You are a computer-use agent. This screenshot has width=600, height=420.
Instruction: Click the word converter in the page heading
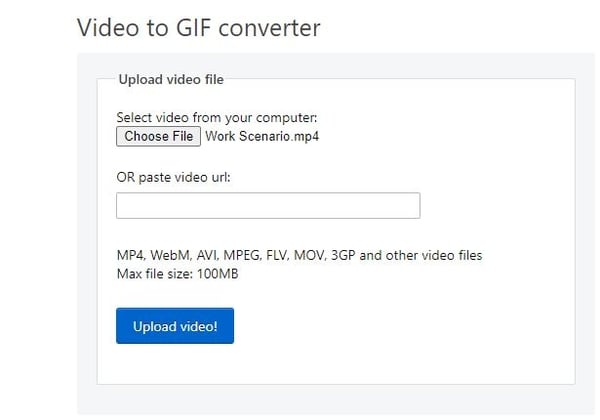point(269,28)
